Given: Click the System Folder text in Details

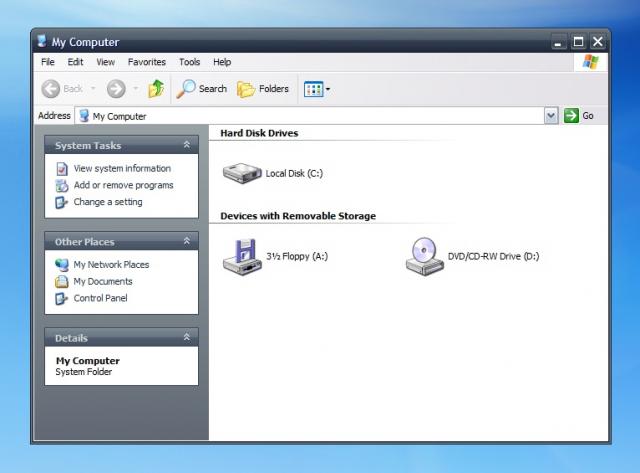Looking at the screenshot, I should (x=84, y=372).
